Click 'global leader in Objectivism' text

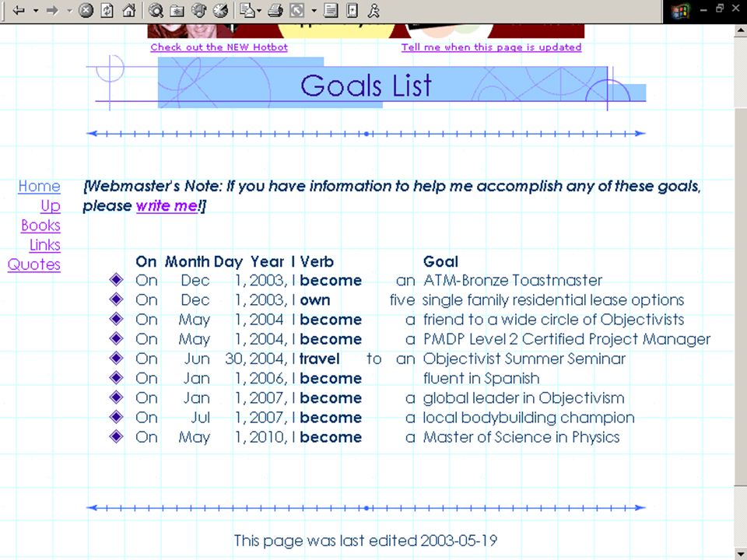(x=524, y=397)
